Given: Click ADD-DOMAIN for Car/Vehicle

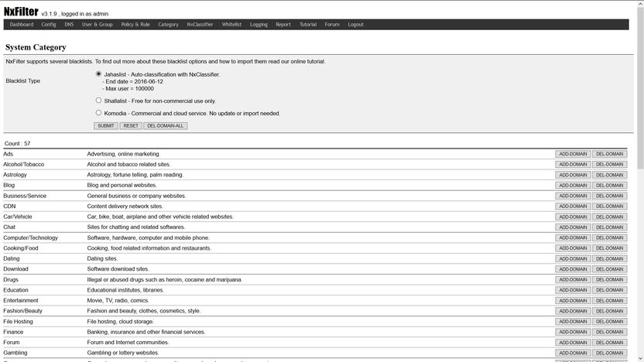Looking at the screenshot, I should pos(573,217).
